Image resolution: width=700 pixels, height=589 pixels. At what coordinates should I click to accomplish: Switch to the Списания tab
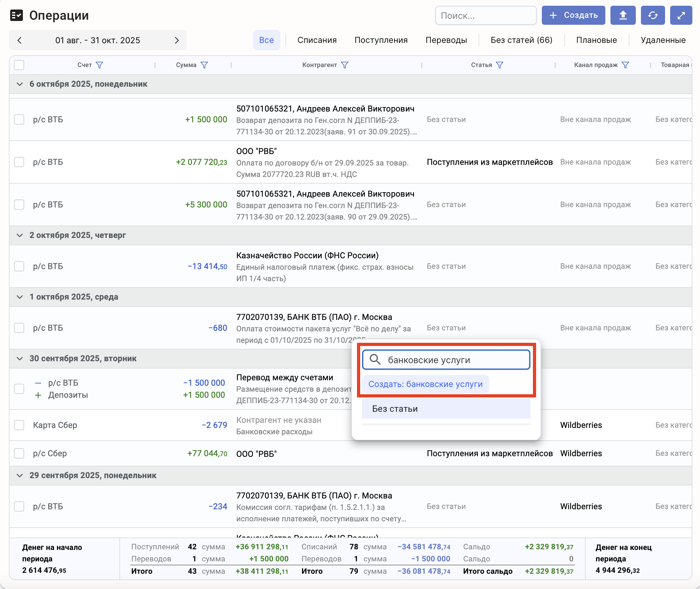[317, 40]
